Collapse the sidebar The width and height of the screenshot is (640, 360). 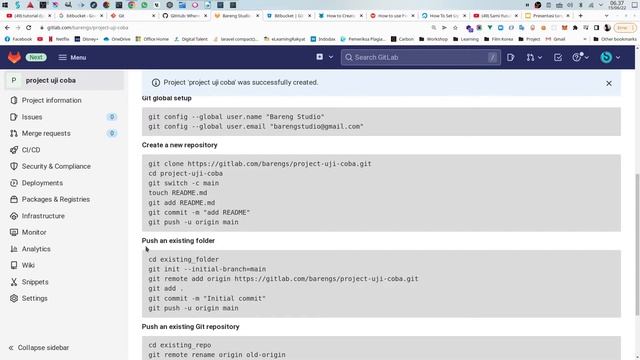pos(39,348)
